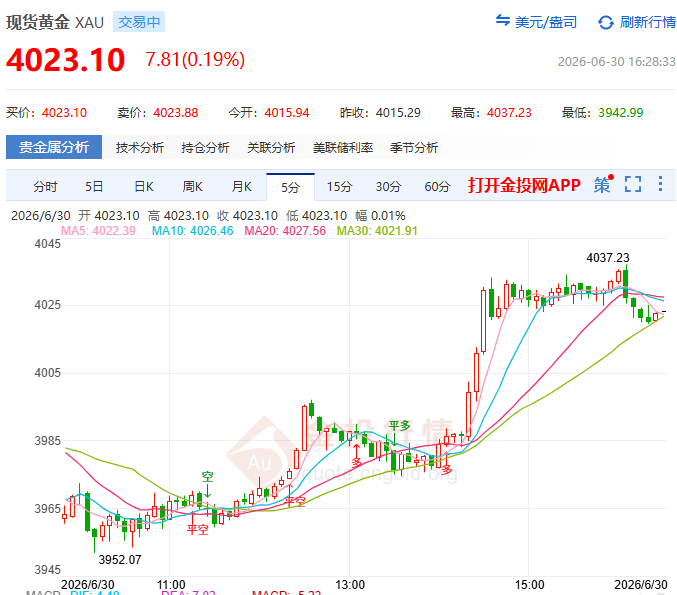Click the 交易中 status badge
Viewport: 677px width, 595px height.
coord(139,22)
